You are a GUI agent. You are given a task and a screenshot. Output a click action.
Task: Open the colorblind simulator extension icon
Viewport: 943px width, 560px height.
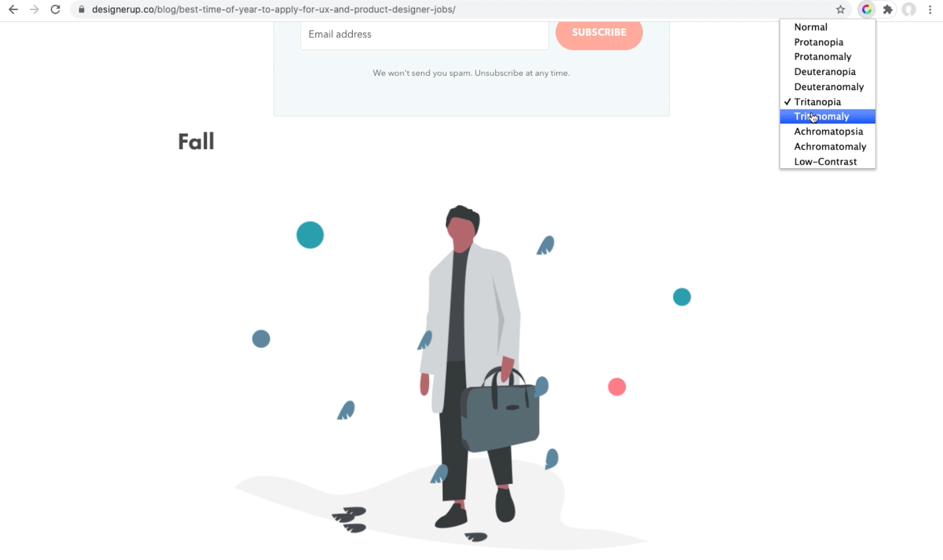pos(866,9)
